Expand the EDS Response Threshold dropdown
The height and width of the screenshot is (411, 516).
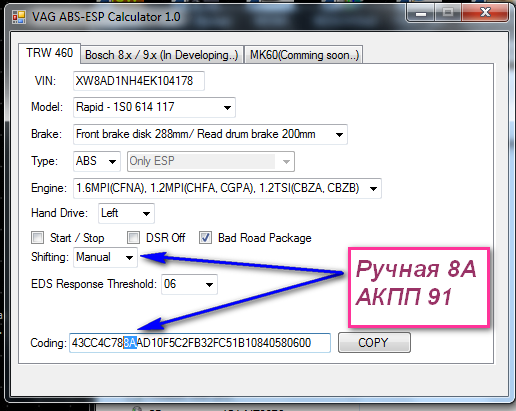(189, 284)
